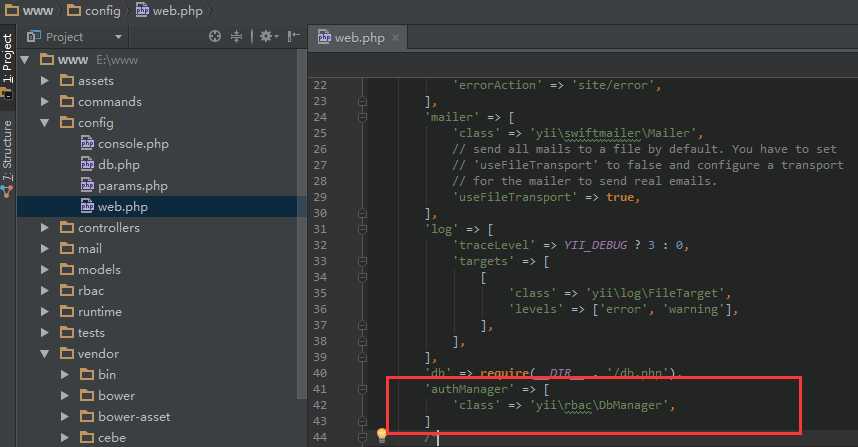
Task: Open the Project view dropdown
Action: coord(118,37)
